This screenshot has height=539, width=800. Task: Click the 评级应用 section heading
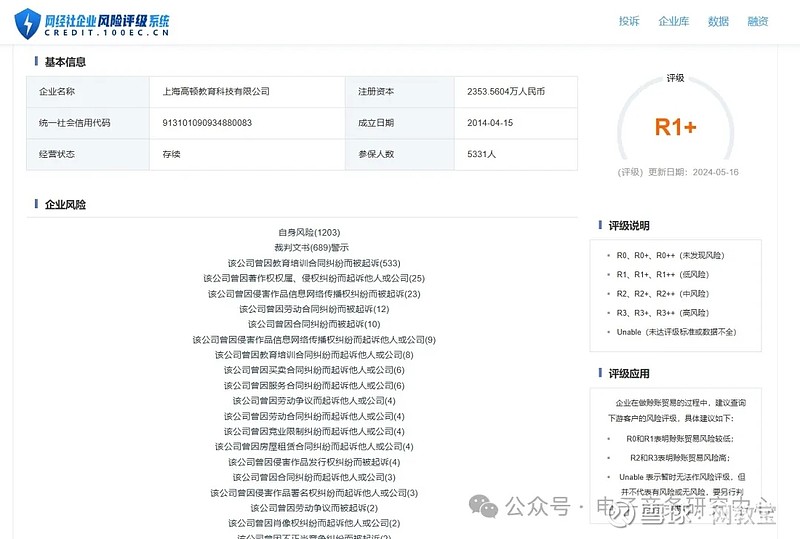pyautogui.click(x=629, y=374)
